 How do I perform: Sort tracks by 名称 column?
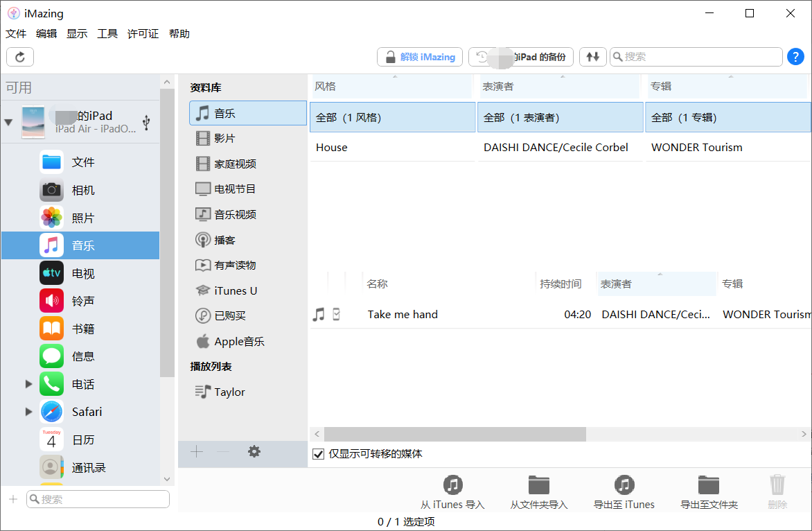click(x=448, y=284)
